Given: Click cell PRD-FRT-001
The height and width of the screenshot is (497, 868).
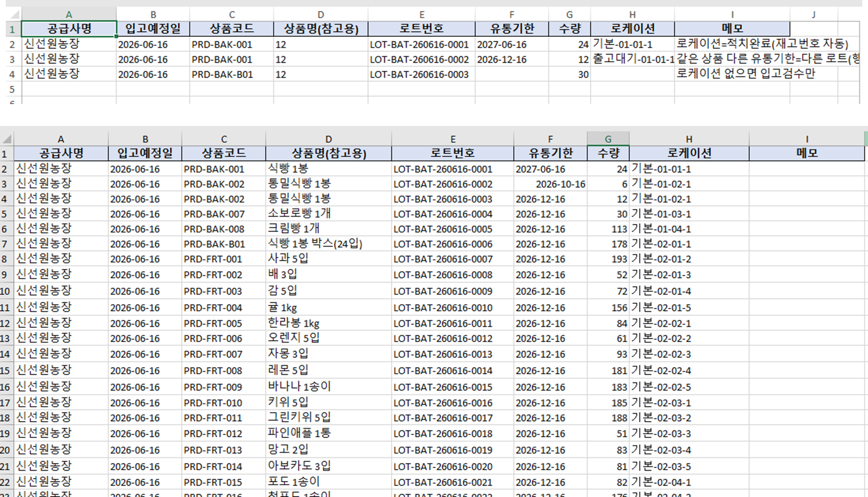Looking at the screenshot, I should [x=223, y=259].
